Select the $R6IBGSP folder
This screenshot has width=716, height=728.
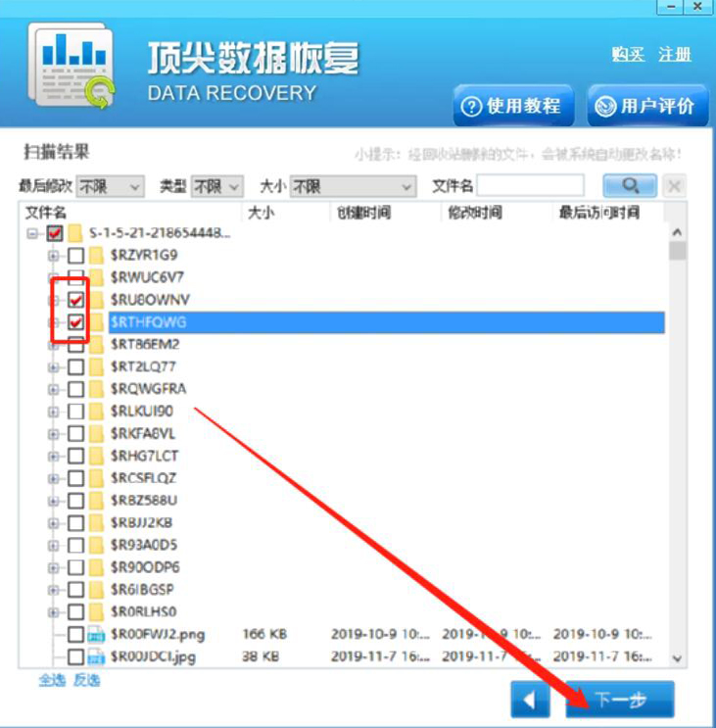coord(142,589)
